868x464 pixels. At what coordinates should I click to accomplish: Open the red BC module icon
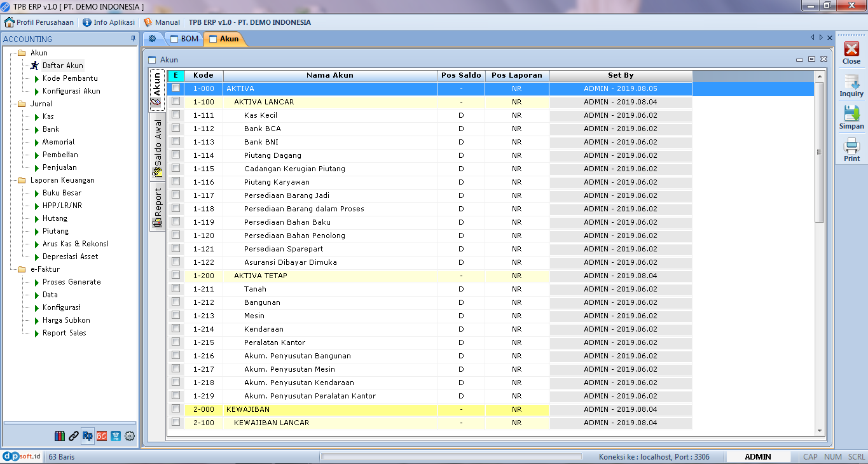click(102, 436)
